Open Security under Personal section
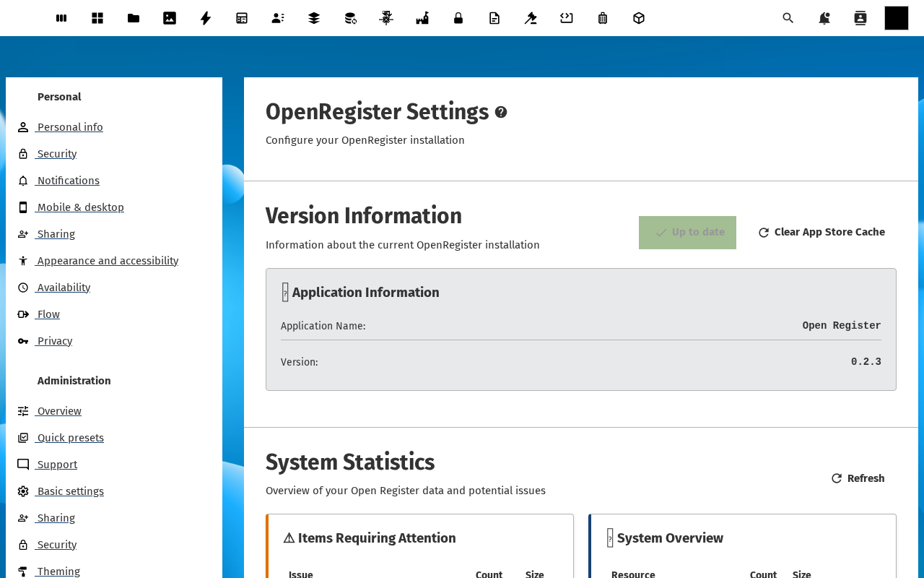Viewport: 924px width, 578px height. pyautogui.click(x=56, y=154)
